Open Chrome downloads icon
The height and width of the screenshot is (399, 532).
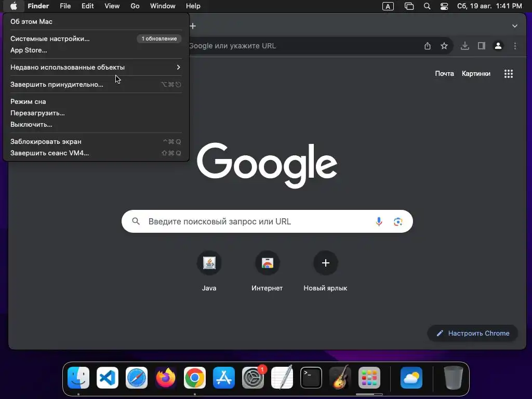(x=465, y=46)
